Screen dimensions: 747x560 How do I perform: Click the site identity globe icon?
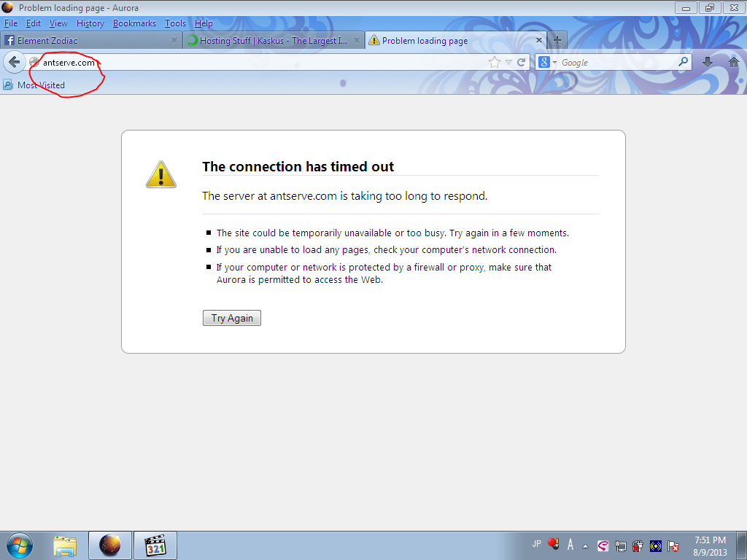[x=34, y=62]
